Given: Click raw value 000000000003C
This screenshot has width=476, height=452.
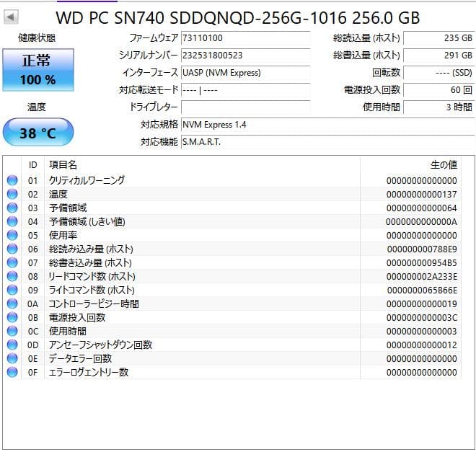Looking at the screenshot, I should [x=422, y=318].
